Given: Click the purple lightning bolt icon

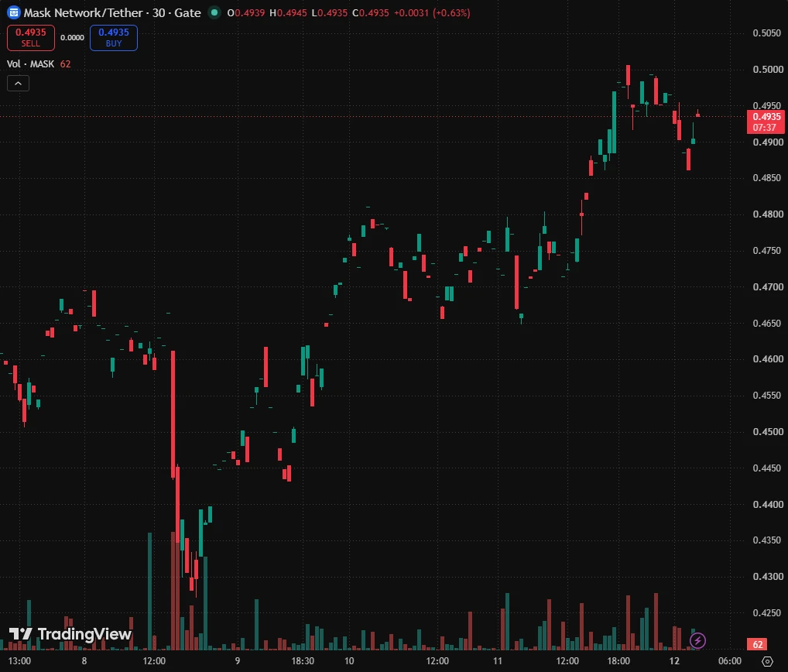Looking at the screenshot, I should click(697, 640).
